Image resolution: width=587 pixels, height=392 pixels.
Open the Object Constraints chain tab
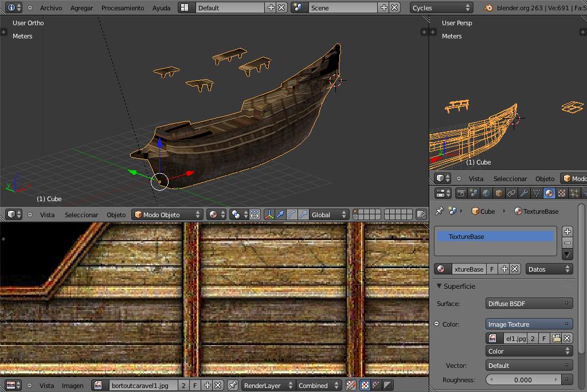tap(511, 193)
